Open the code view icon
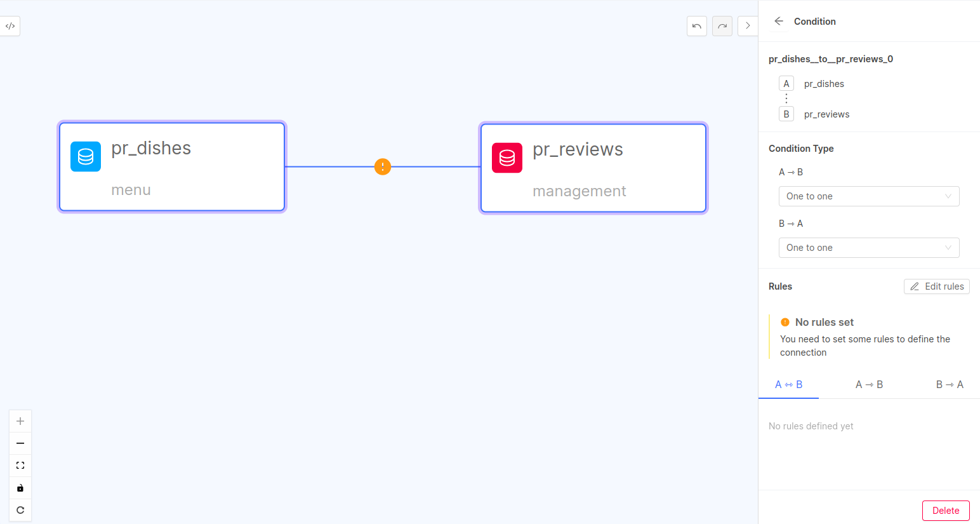The width and height of the screenshot is (980, 524). coord(10,26)
